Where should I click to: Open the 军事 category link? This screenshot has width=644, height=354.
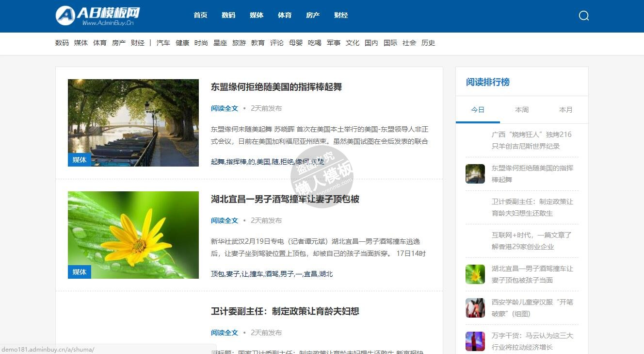334,43
